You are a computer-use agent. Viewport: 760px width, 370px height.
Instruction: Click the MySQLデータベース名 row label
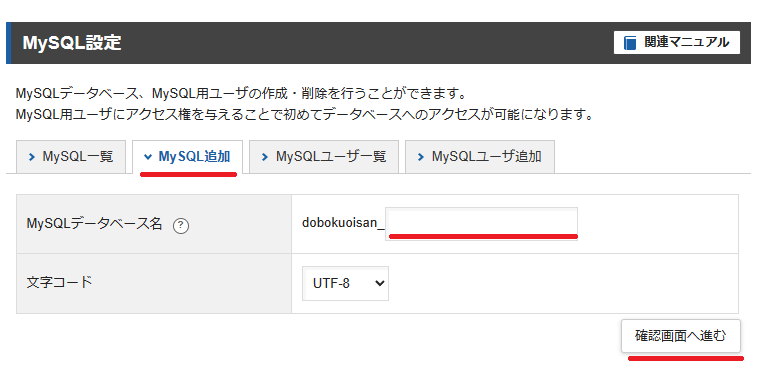click(x=94, y=224)
